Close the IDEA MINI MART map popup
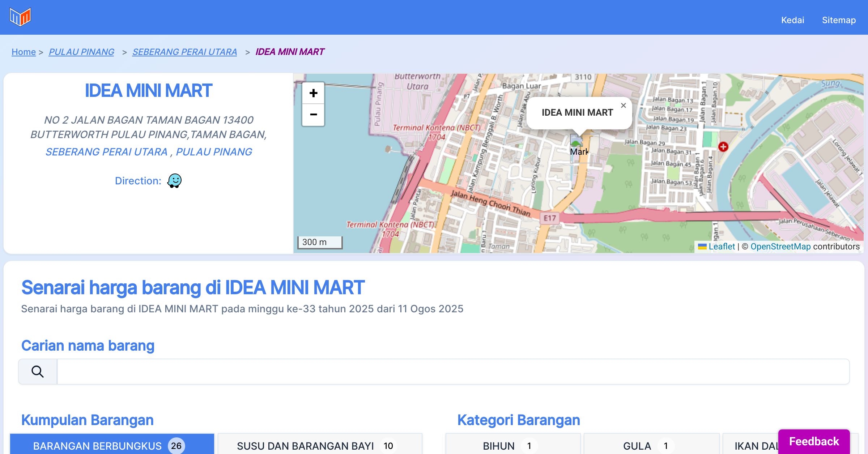Screen dimensions: 868x454 623,106
